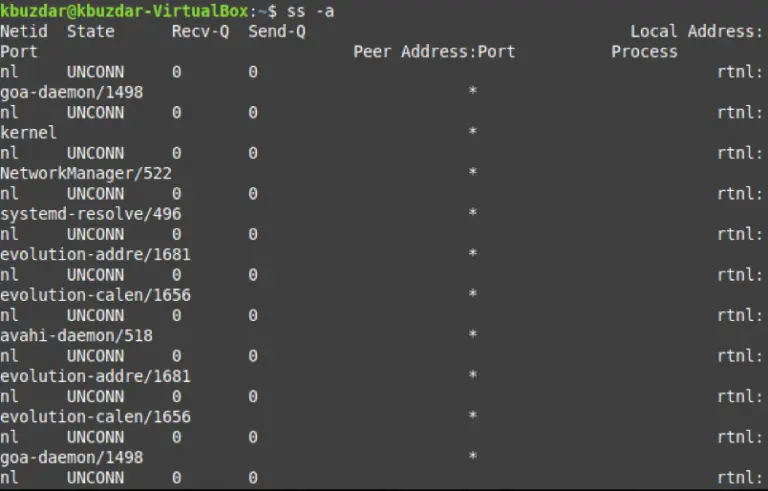Click the Netid column header

(24, 31)
